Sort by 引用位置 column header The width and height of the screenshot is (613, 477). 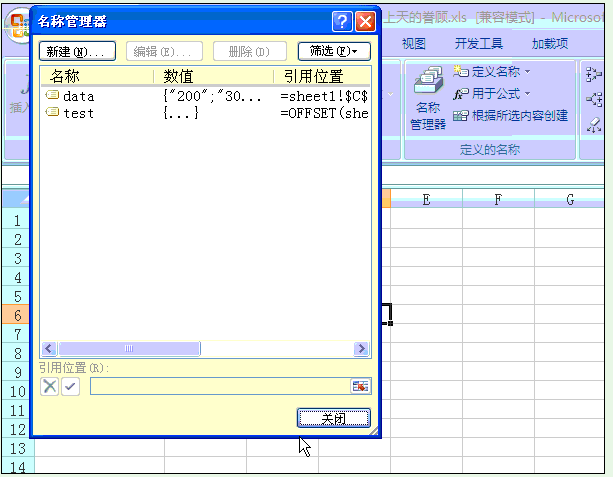pyautogui.click(x=321, y=76)
